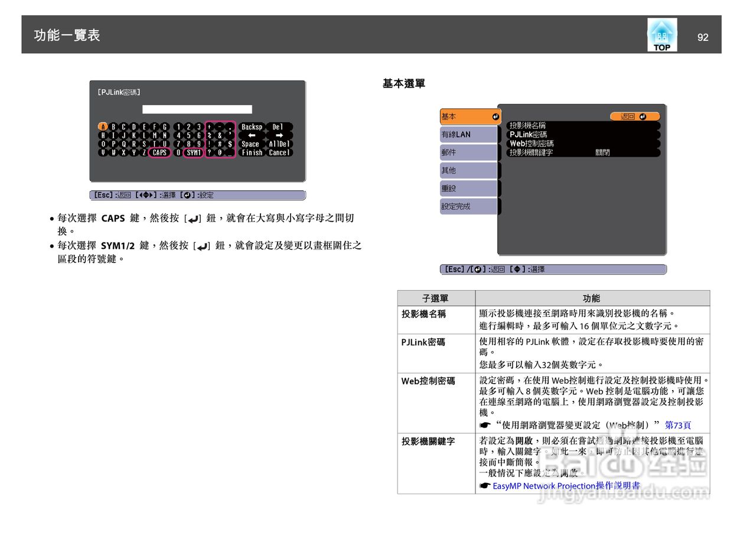Select the 投影機名稱 menu row
The height and width of the screenshot is (535, 756).
point(583,125)
